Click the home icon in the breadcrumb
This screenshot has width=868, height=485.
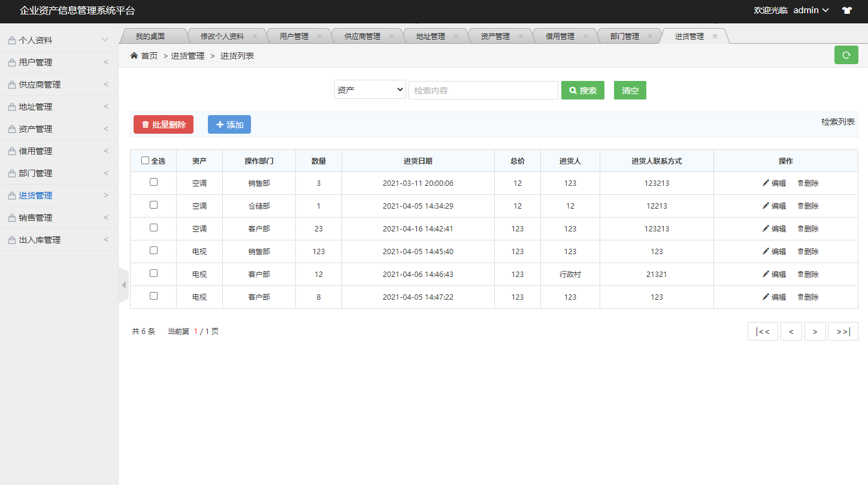pyautogui.click(x=133, y=55)
